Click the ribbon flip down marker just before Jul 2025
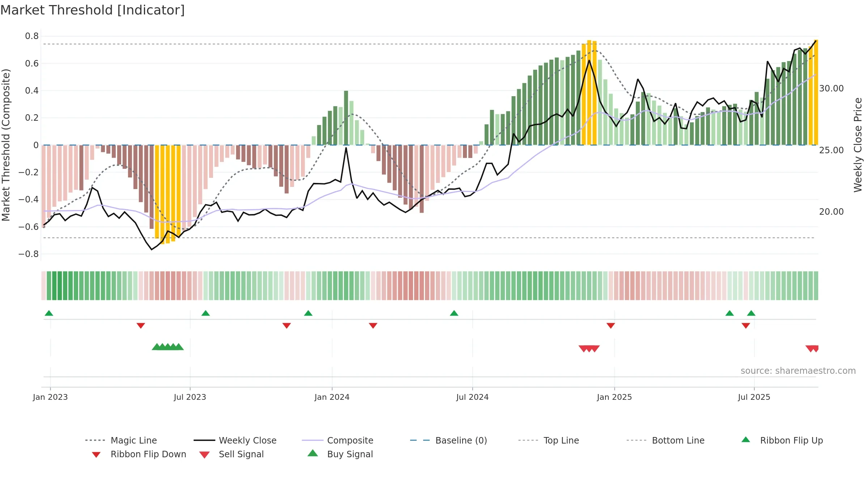This screenshot has width=868, height=488. click(746, 326)
